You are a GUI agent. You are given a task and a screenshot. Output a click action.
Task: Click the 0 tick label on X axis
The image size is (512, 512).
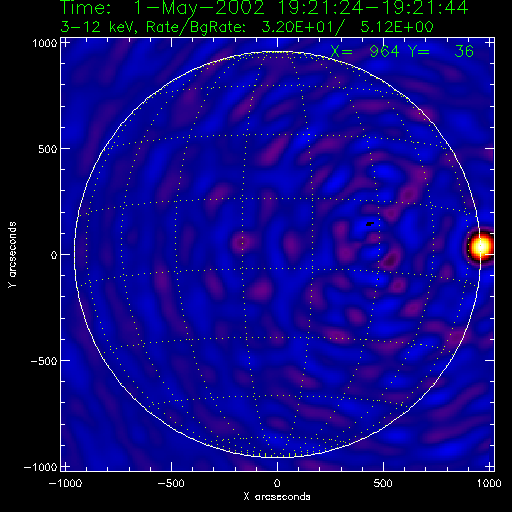coord(277,483)
